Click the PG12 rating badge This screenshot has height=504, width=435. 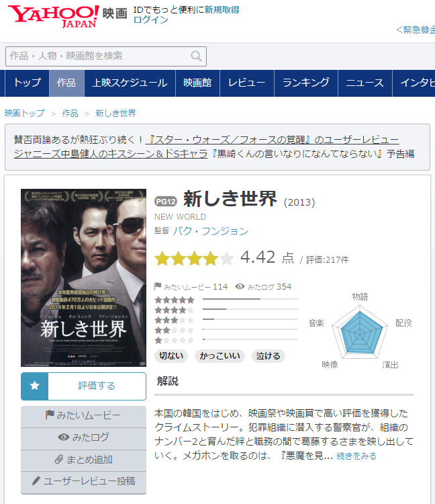165,201
